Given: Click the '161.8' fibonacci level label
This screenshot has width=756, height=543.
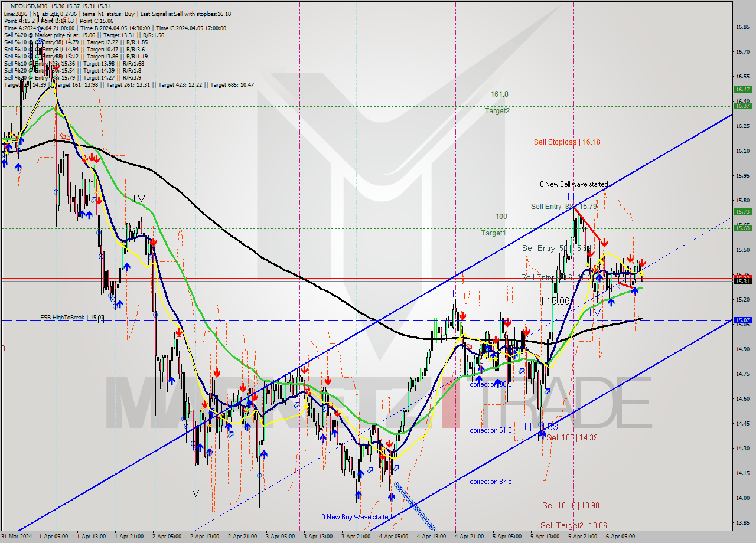Looking at the screenshot, I should pos(500,94).
